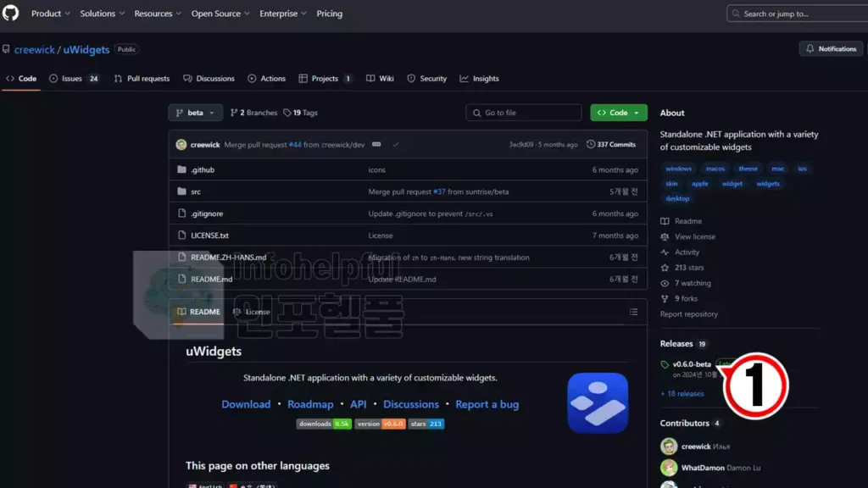The image size is (868, 488).
Task: Expand the Solutions menu
Action: (102, 14)
